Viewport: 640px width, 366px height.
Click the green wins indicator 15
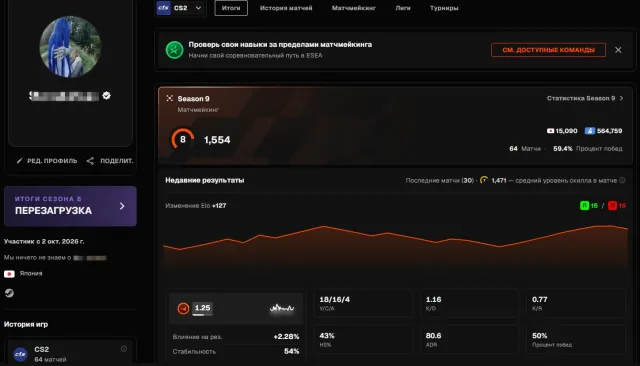click(x=589, y=206)
